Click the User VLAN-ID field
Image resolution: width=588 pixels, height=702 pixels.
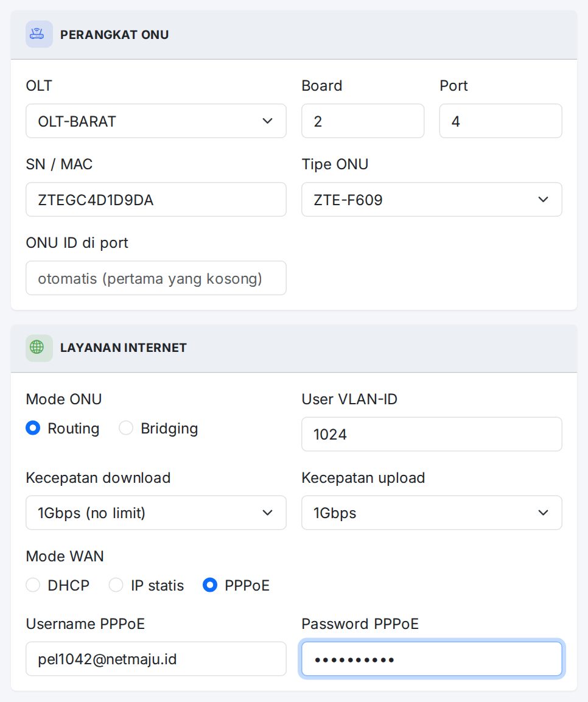pyautogui.click(x=432, y=434)
